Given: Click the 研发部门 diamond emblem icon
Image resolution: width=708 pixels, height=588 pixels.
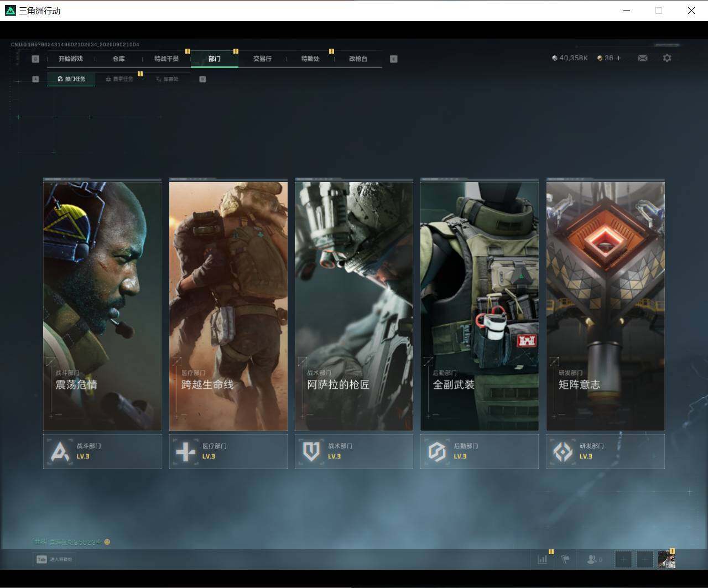Looking at the screenshot, I should [x=563, y=452].
